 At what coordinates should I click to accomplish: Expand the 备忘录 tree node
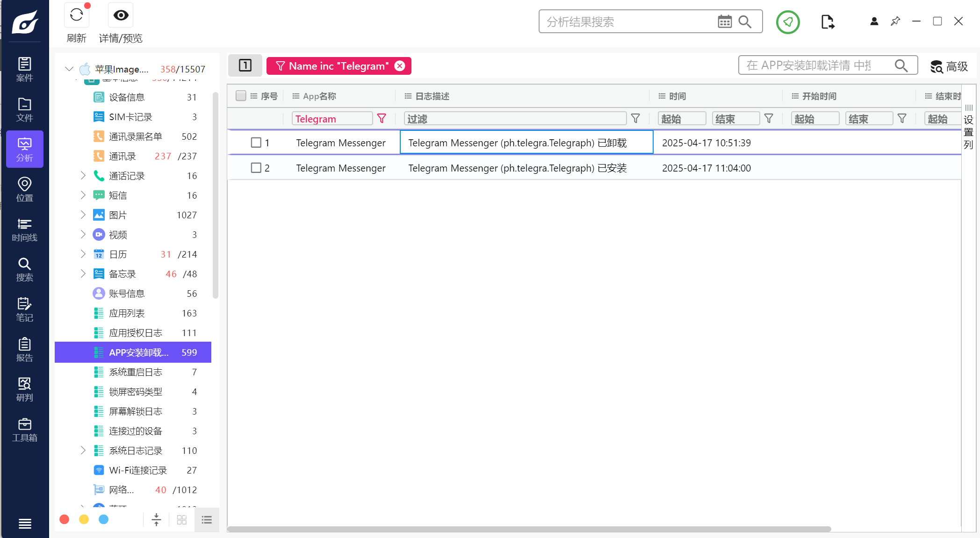coord(83,274)
